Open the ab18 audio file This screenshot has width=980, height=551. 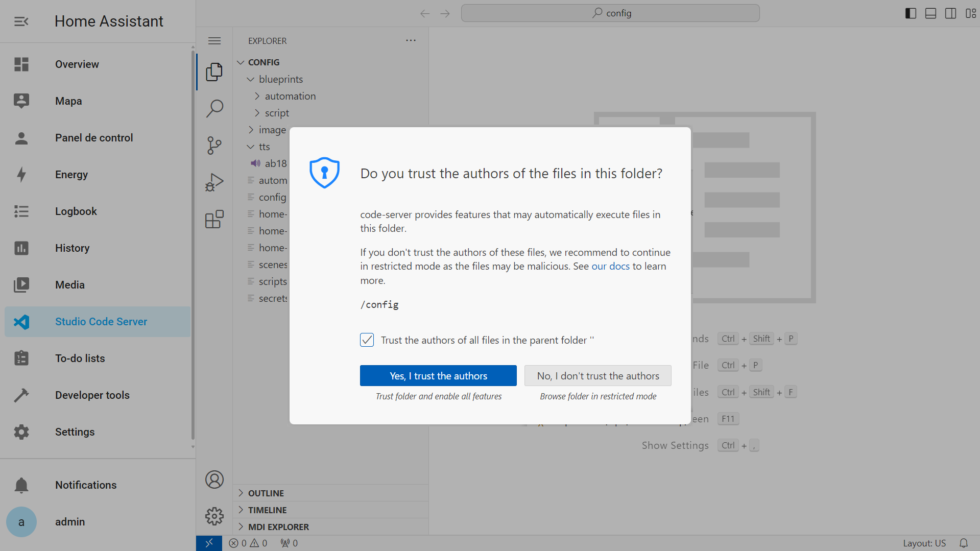click(261, 163)
